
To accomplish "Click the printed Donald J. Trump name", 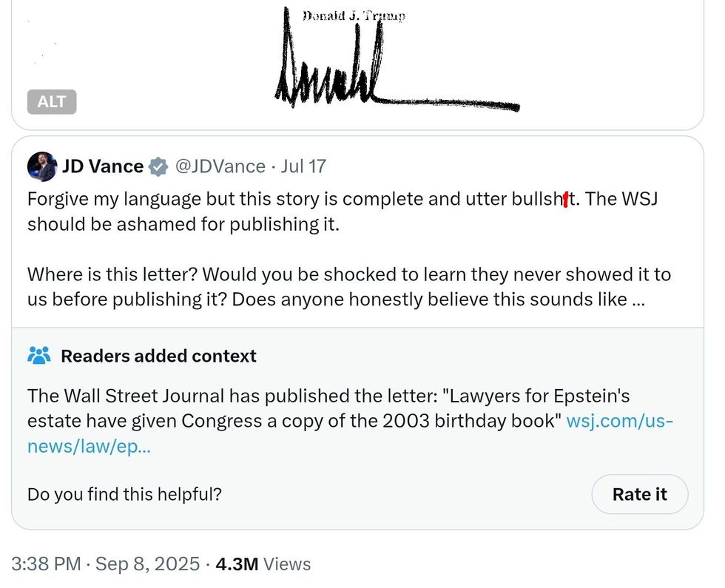I will 354,17.
